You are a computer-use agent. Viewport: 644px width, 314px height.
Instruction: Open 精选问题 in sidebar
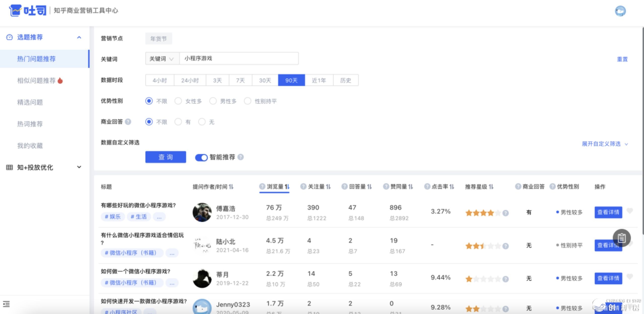click(x=30, y=102)
